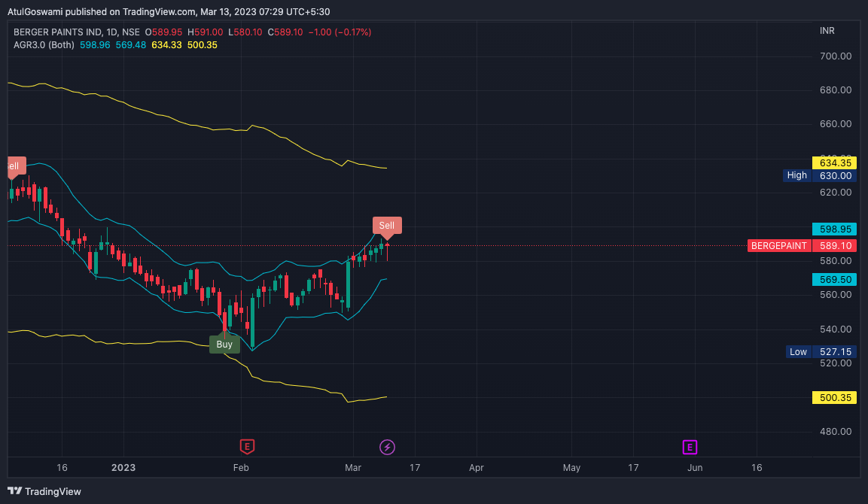Image resolution: width=868 pixels, height=504 pixels.
Task: Click the 700.00 price axis label
Action: pyautogui.click(x=836, y=56)
